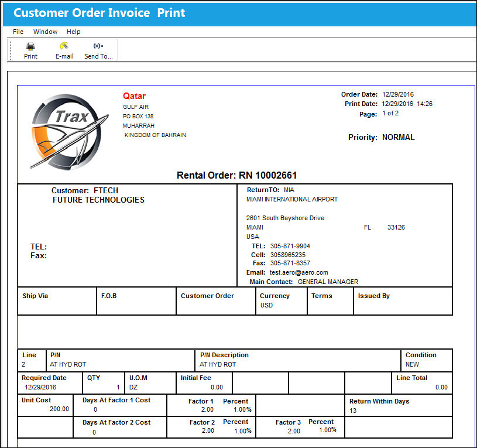477x448 pixels.
Task: Select the "FUTURE TECHNOLOGIES" customer name
Action: 98,200
